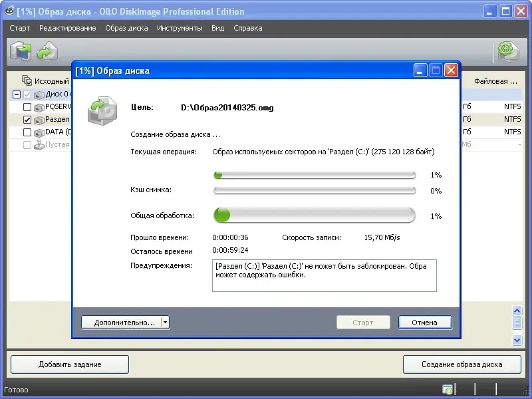The height and width of the screenshot is (399, 532).
Task: Click the Кэш снимка progress bar
Action: point(315,190)
